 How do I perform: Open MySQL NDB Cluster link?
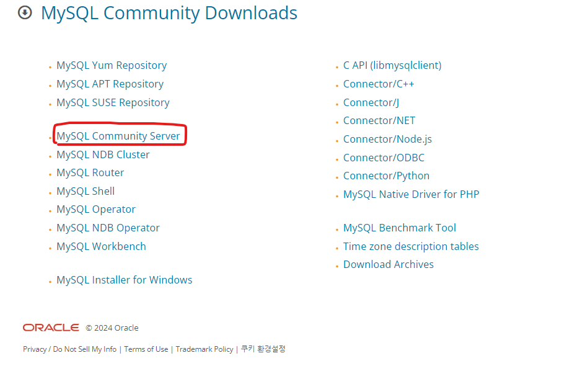[103, 154]
